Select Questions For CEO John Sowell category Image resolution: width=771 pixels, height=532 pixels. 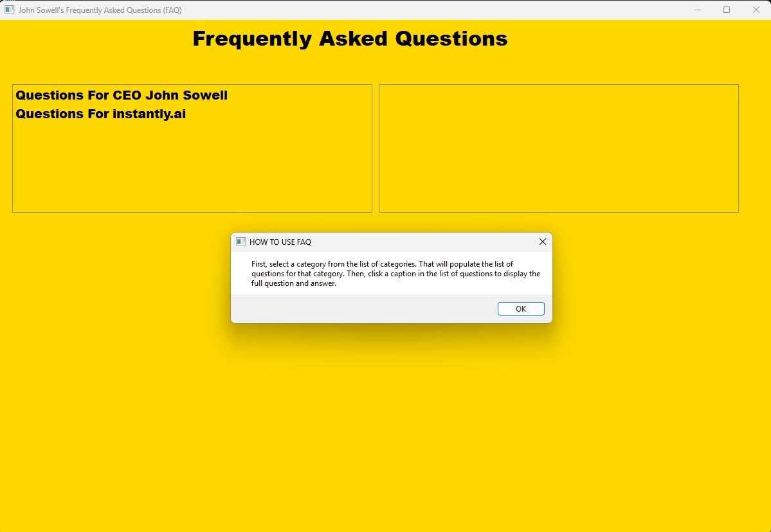[x=122, y=96]
